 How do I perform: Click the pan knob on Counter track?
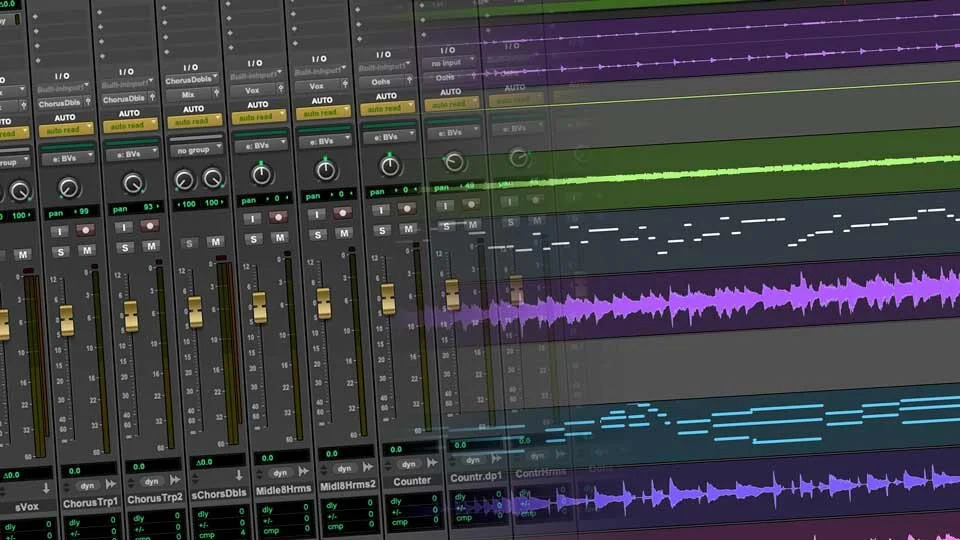pos(390,166)
